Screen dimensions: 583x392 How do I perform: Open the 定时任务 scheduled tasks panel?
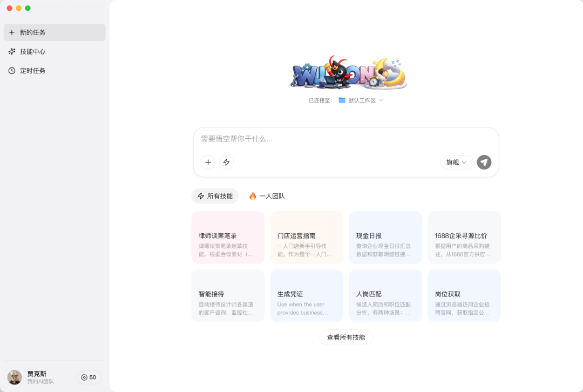pyautogui.click(x=32, y=71)
